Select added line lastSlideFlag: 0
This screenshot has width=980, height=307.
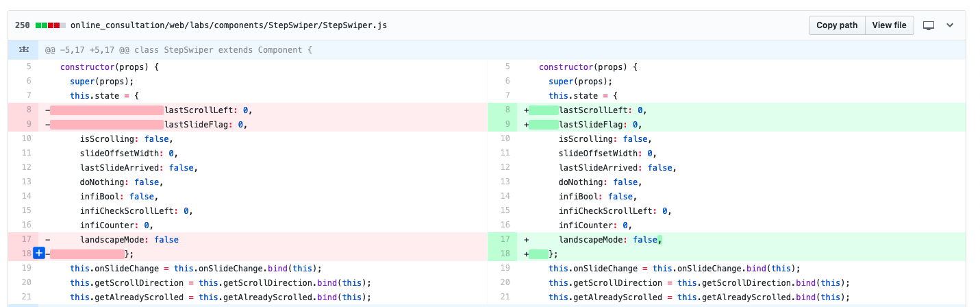(742, 125)
